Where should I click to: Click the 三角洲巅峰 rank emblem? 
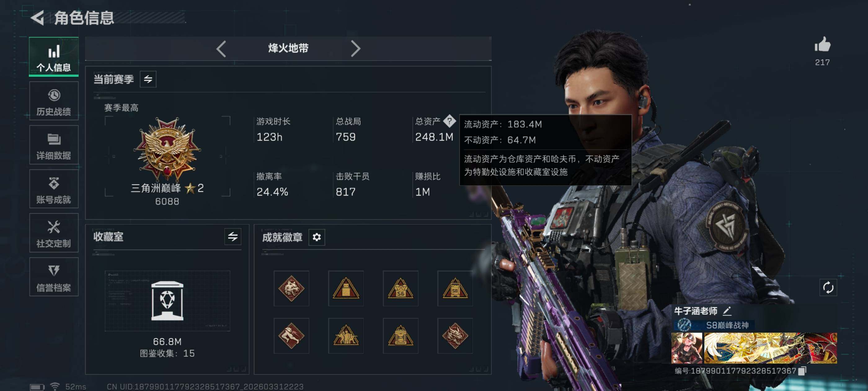pos(167,149)
